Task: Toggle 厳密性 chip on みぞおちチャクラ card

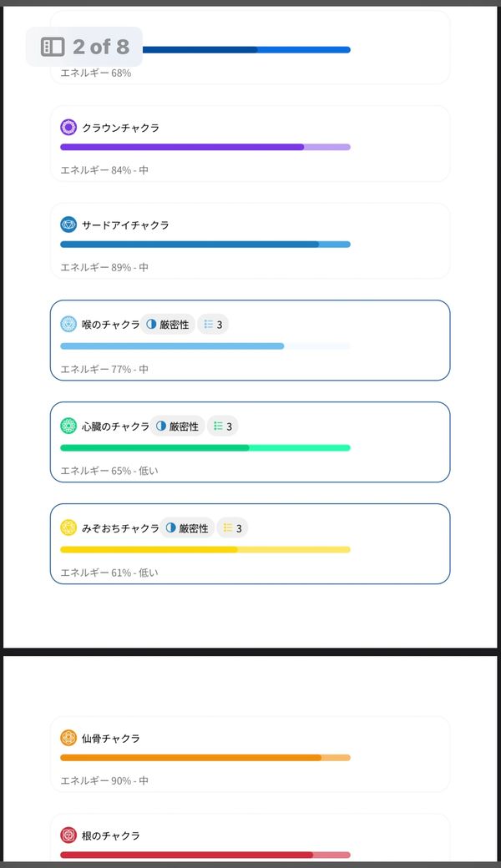Action: 187,527
